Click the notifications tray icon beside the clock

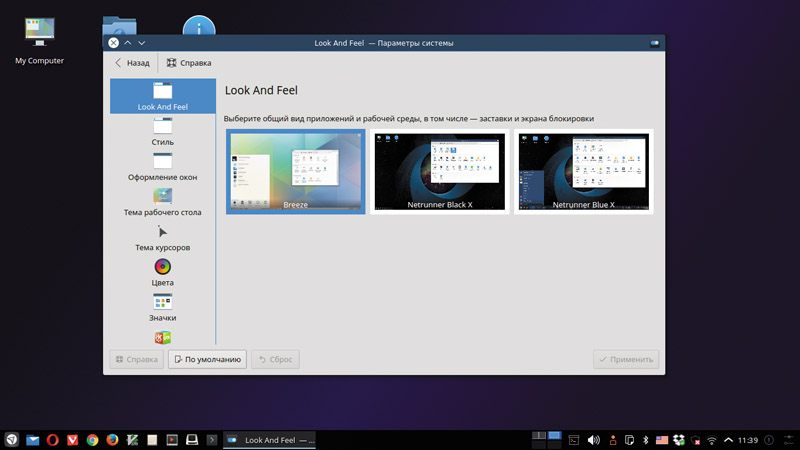(x=769, y=440)
